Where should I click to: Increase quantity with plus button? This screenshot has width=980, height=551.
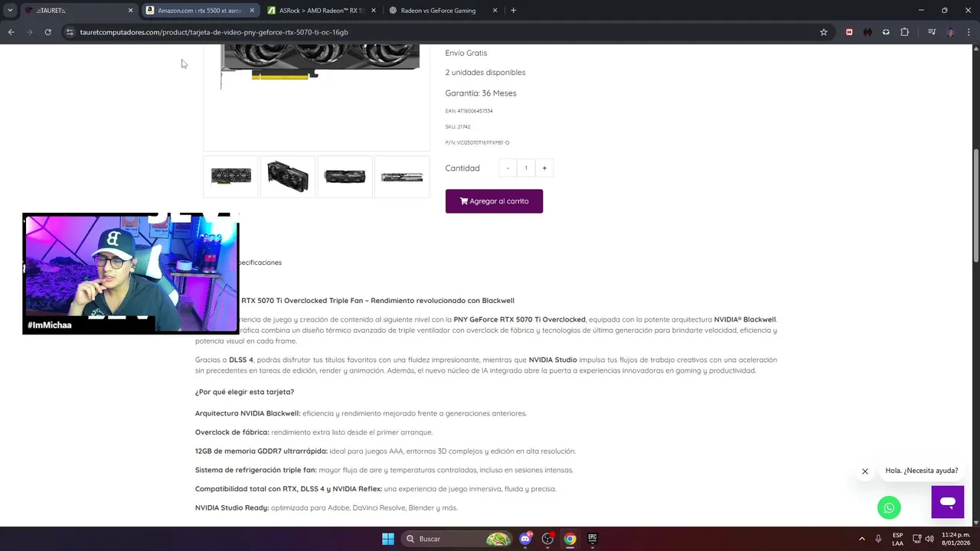click(x=544, y=168)
